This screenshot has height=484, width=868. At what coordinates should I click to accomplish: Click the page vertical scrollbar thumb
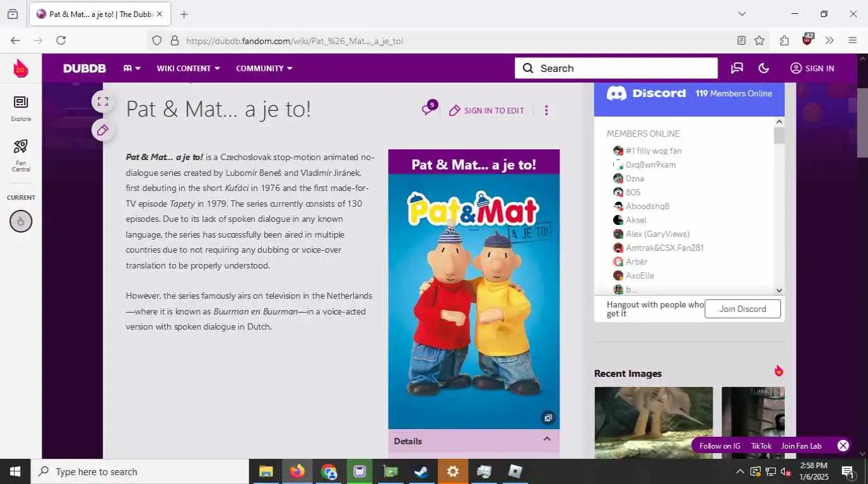pyautogui.click(x=862, y=124)
